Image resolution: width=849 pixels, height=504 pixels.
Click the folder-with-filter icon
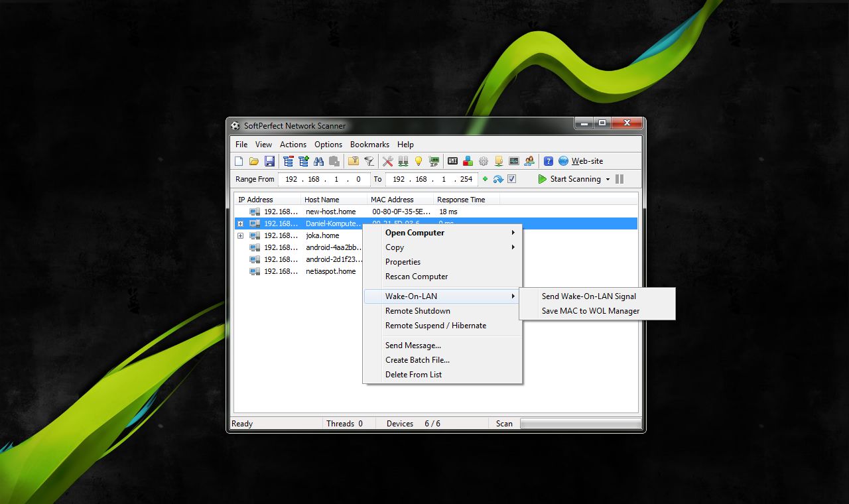coord(354,161)
